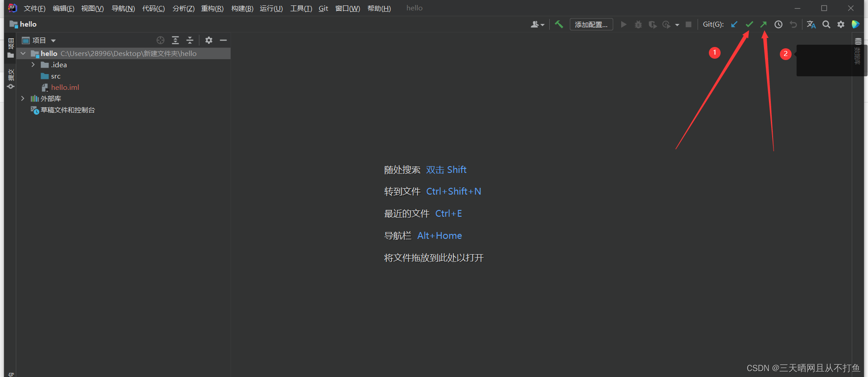Click the 将文件拖放到此处以打开 hint text
The width and height of the screenshot is (868, 377).
434,258
